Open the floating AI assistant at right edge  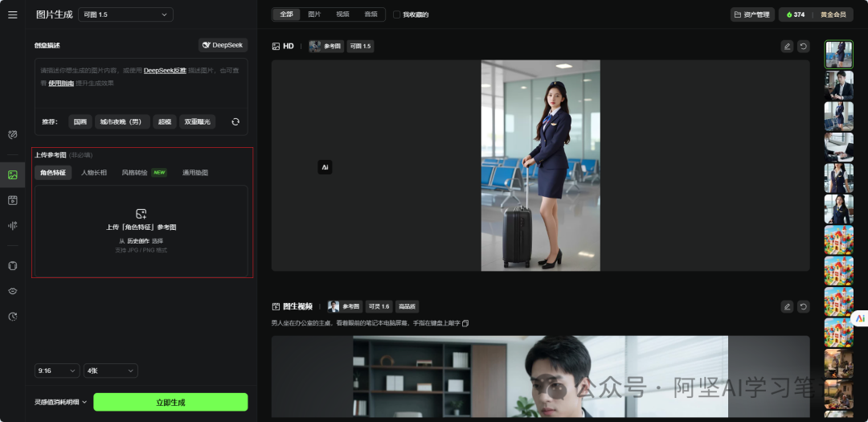click(x=860, y=318)
